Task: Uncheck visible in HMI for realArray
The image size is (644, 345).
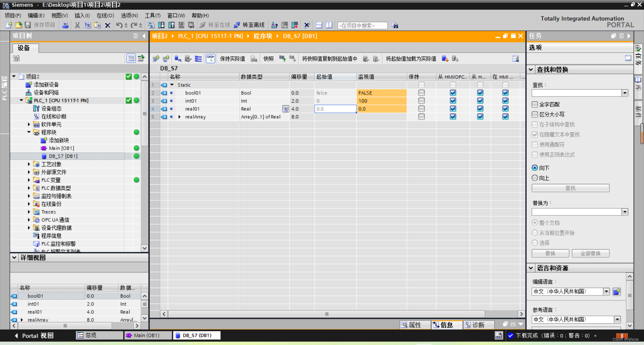Action: click(x=505, y=117)
